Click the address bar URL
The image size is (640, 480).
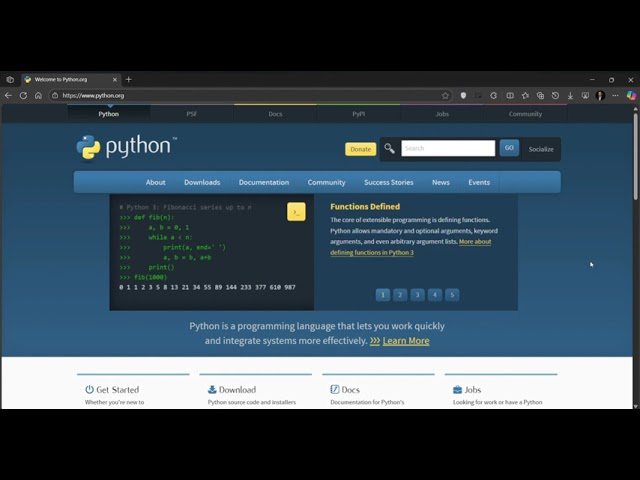93,96
